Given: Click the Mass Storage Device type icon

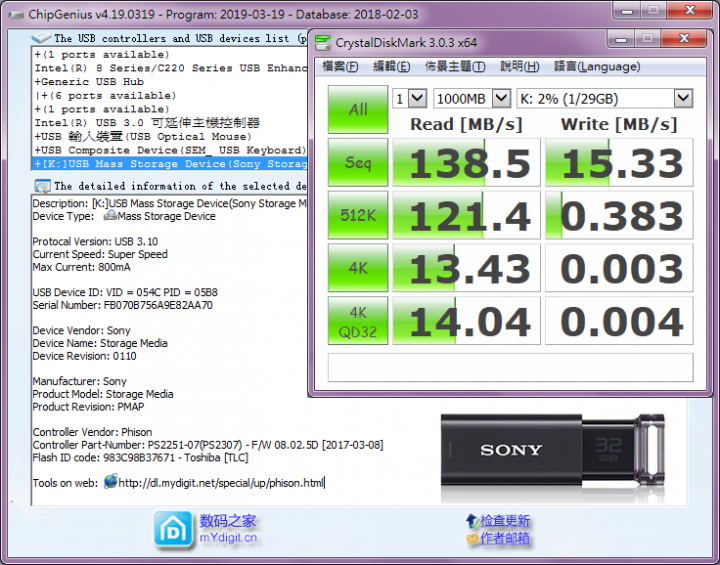Looking at the screenshot, I should (110, 215).
